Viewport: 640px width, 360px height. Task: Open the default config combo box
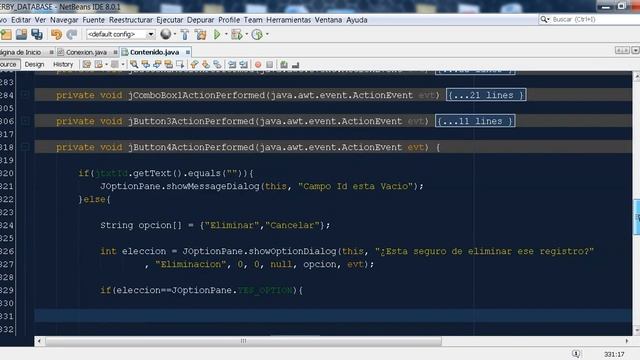(120, 34)
